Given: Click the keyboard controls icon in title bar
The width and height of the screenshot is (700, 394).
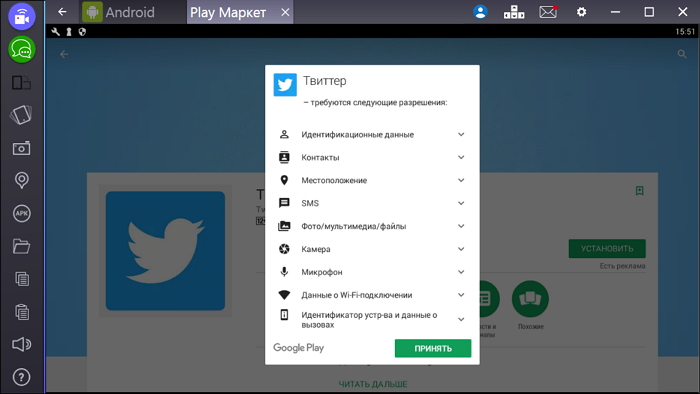Looking at the screenshot, I should 514,12.
